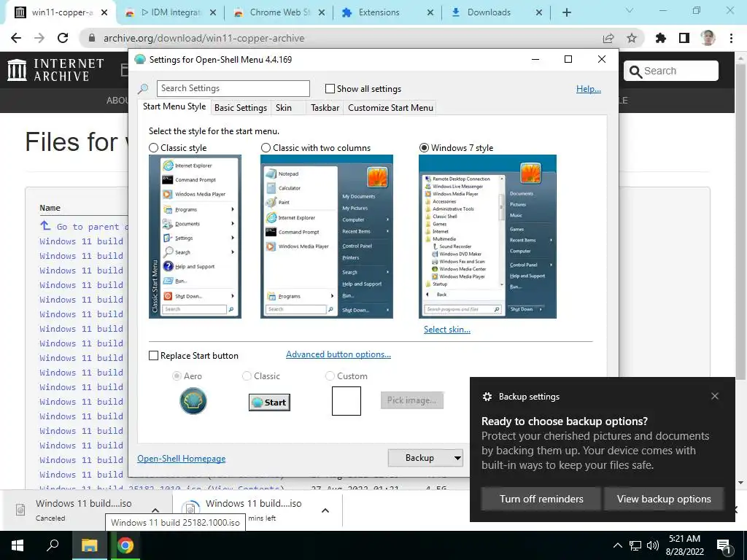Click the Aero shell start button image

click(x=193, y=400)
